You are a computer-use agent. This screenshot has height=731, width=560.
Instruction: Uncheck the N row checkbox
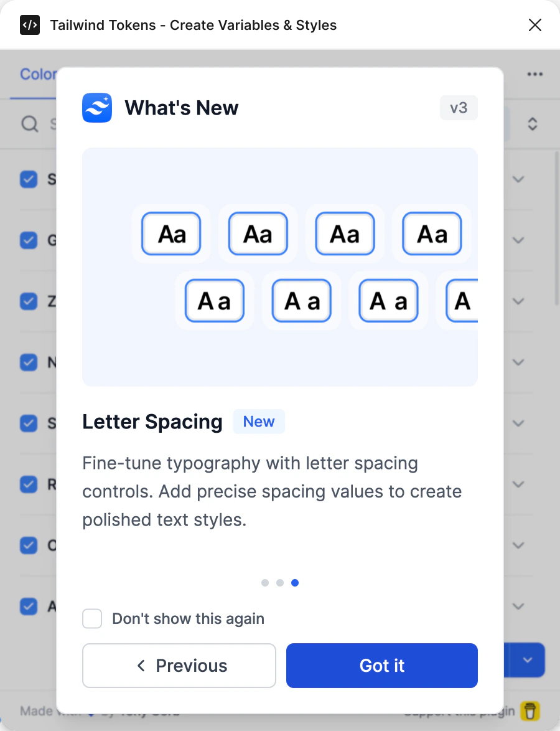pyautogui.click(x=29, y=362)
